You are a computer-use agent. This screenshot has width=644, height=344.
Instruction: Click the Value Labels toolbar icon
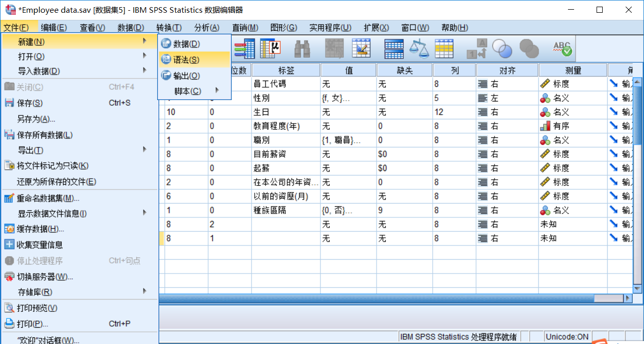477,48
